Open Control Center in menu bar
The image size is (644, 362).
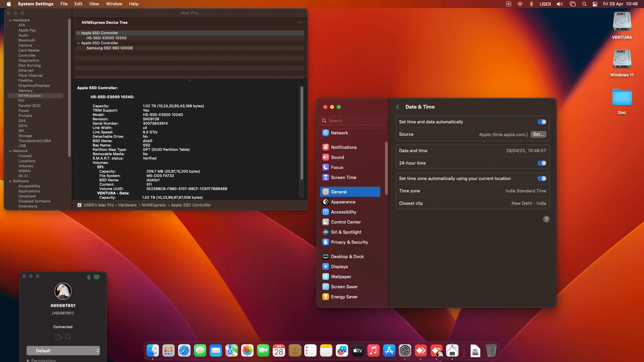[x=595, y=4]
